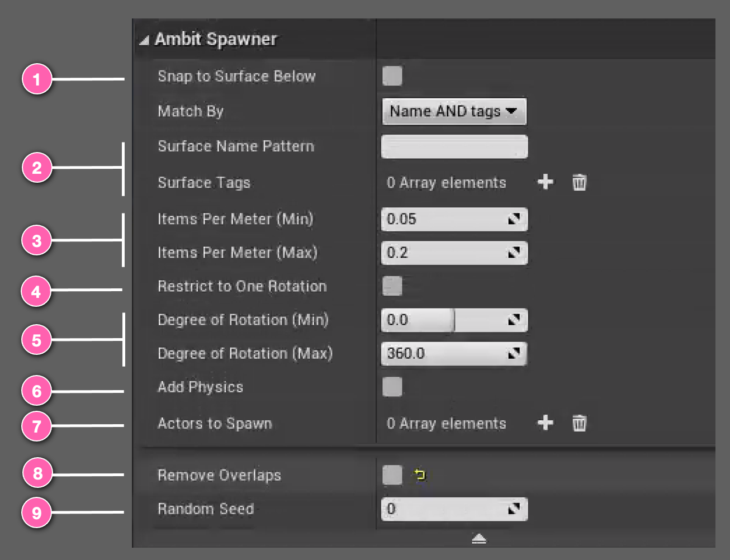
Task: Clear Actors to Spawn array with trash icon
Action: click(580, 423)
